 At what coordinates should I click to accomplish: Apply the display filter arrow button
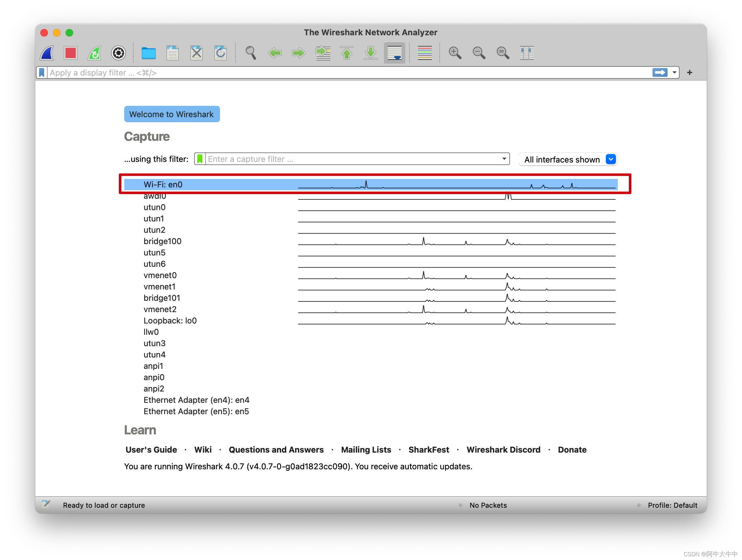(660, 73)
